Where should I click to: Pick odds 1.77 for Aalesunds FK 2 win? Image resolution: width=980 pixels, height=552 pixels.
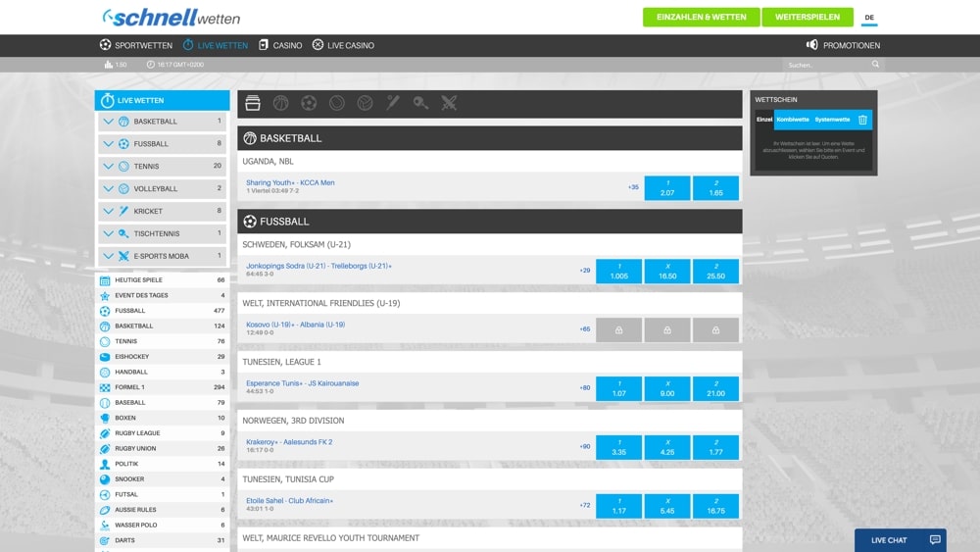(x=715, y=448)
